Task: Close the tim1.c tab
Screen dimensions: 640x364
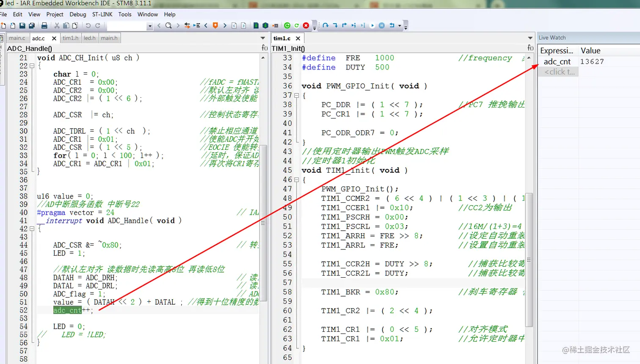Action: pos(298,39)
